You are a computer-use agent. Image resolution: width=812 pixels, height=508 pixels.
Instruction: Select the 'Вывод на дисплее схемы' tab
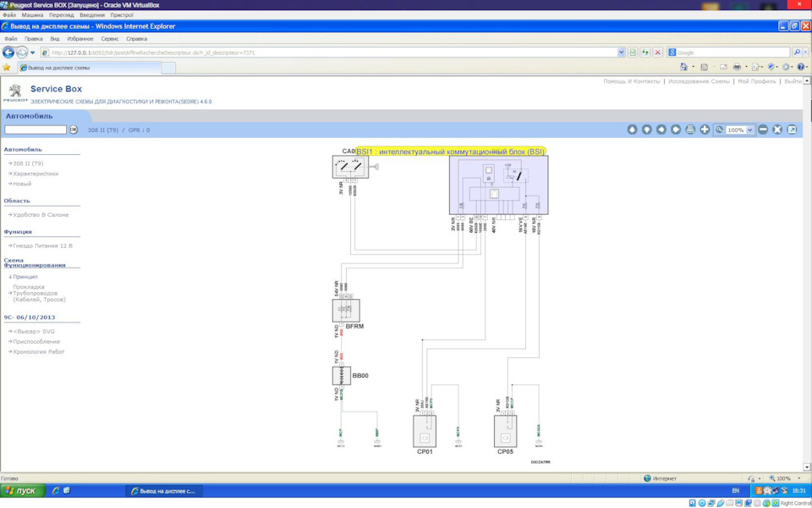[x=89, y=68]
